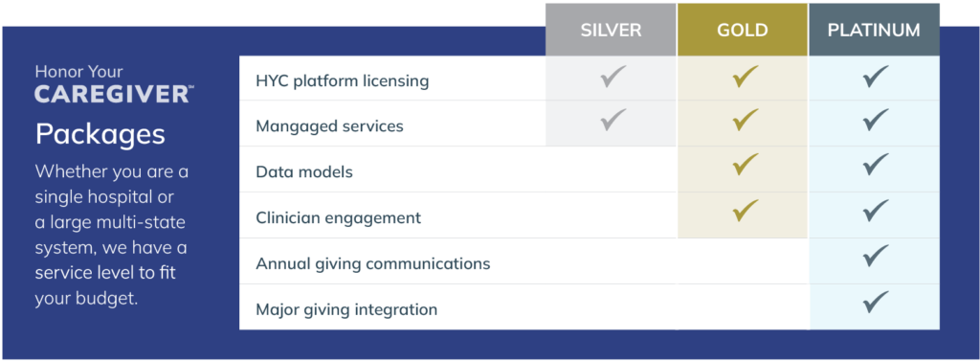Image resolution: width=980 pixels, height=362 pixels.
Task: Click the Honor Your Caregiver logo
Action: [114, 83]
